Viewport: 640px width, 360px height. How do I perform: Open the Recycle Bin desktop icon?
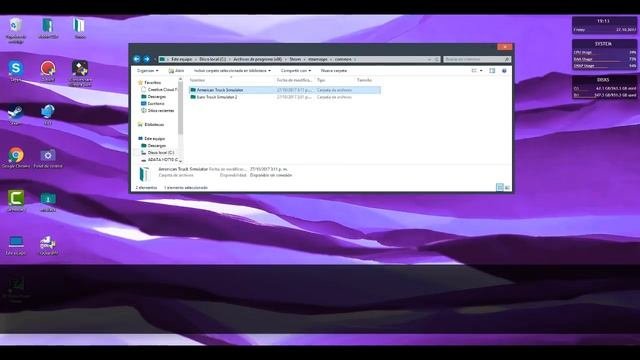pos(16,30)
